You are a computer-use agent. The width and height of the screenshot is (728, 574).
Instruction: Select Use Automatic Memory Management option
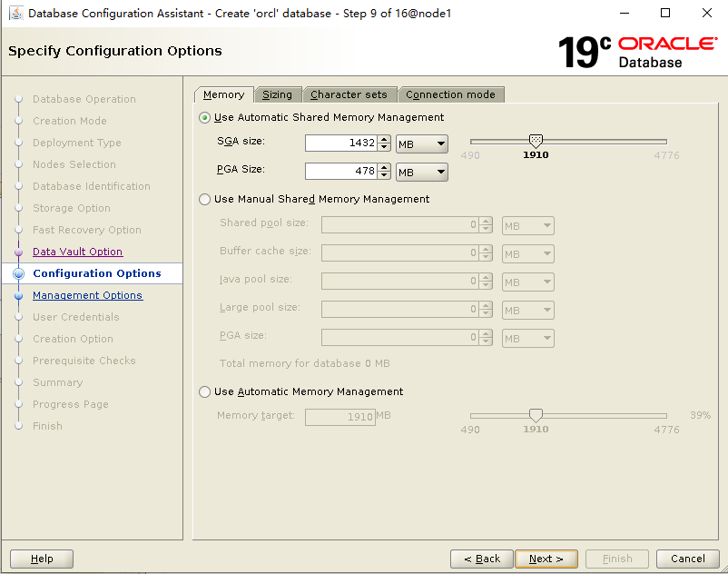(x=204, y=392)
